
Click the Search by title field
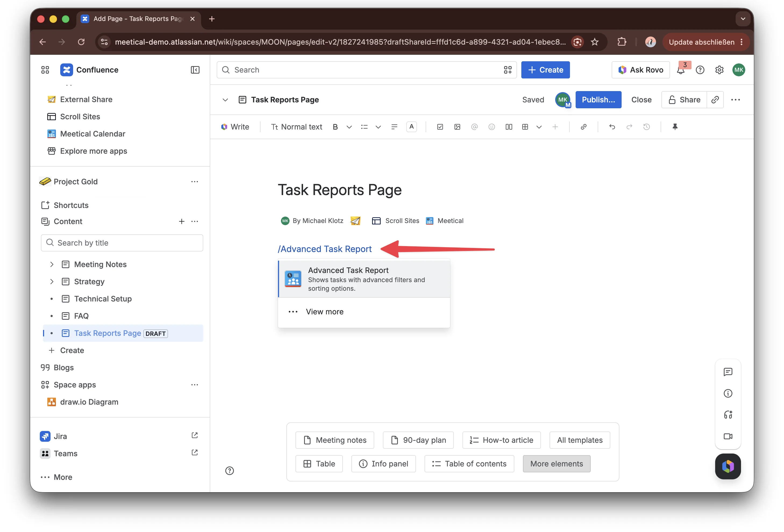tap(122, 243)
